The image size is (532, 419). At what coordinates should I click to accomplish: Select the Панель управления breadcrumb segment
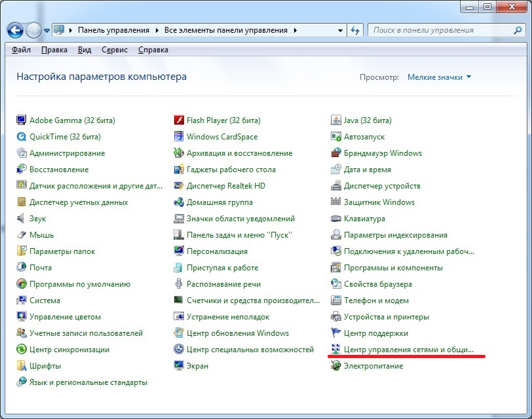coord(113,30)
